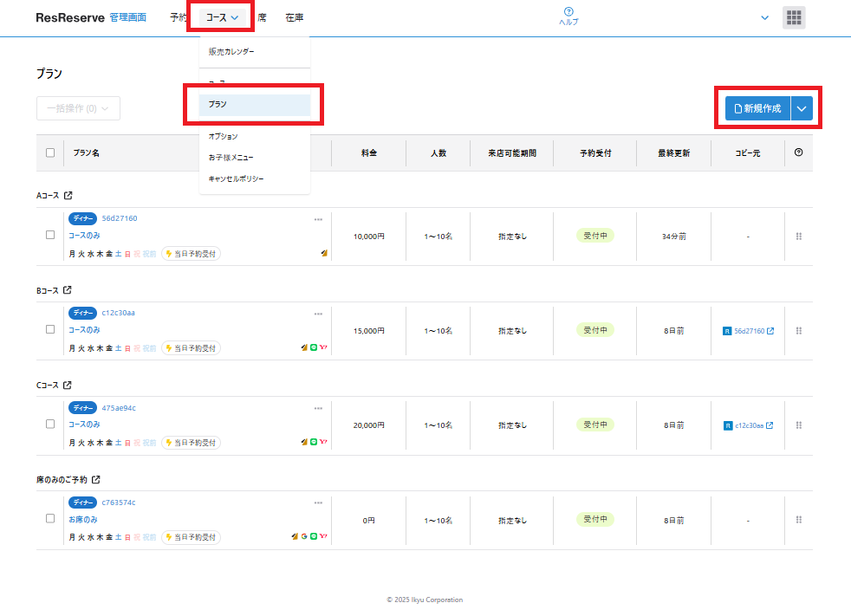Click help icon in table header

(x=798, y=152)
